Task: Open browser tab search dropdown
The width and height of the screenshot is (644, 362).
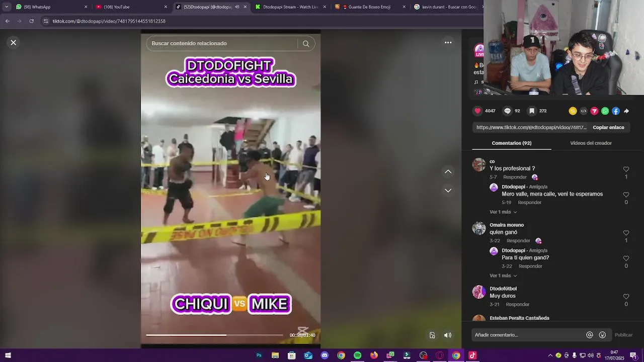Action: tap(6, 7)
